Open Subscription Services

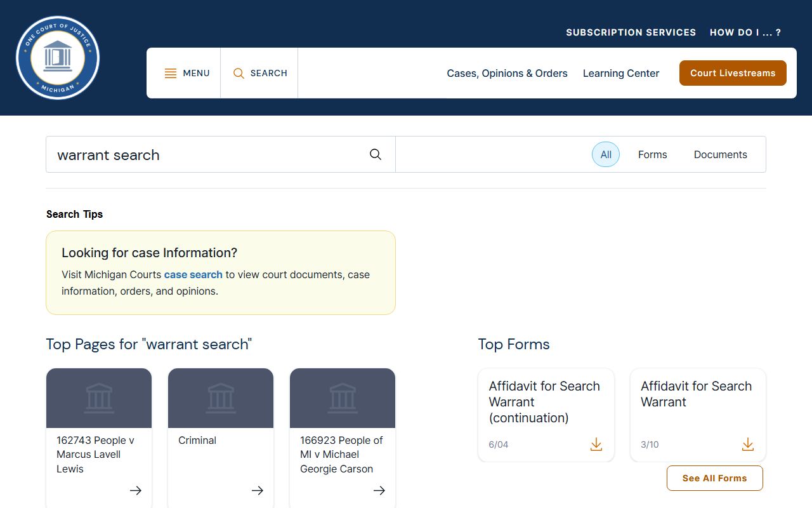[x=631, y=32]
